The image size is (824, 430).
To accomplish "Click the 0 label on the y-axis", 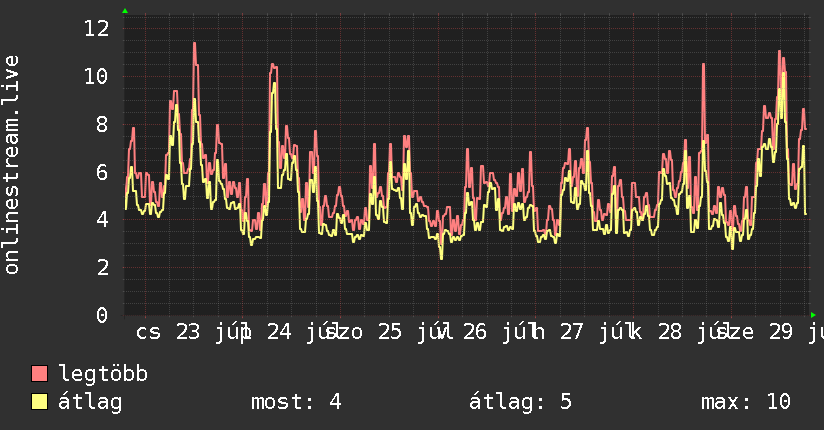I will pyautogui.click(x=102, y=315).
